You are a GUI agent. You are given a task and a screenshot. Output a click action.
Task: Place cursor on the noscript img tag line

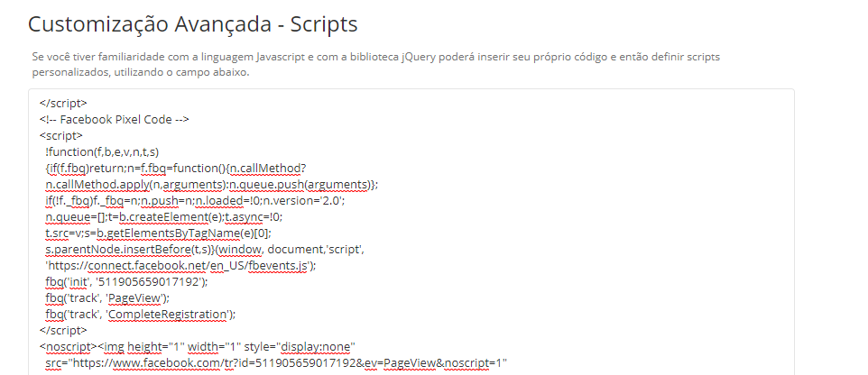pos(197,347)
